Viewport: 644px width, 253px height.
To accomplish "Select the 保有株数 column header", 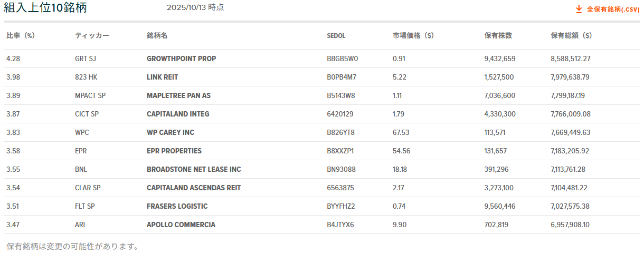I will point(498,36).
